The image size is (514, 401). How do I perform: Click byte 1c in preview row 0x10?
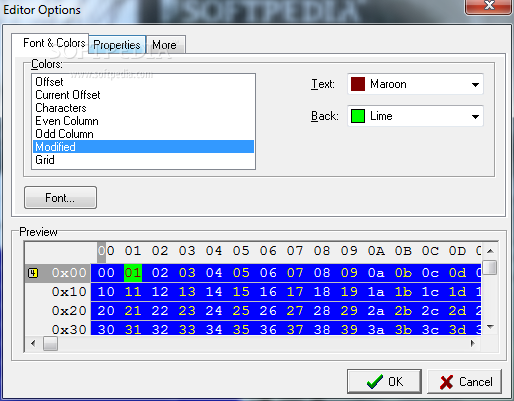point(430,292)
